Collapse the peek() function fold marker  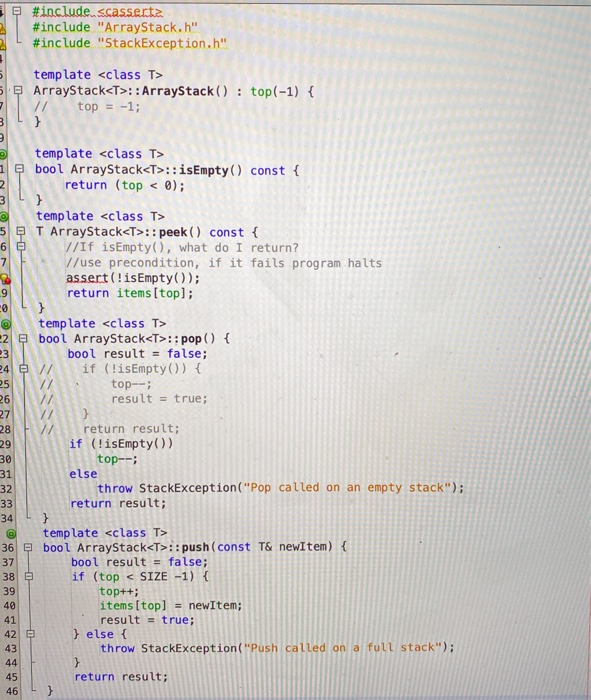pos(21,231)
